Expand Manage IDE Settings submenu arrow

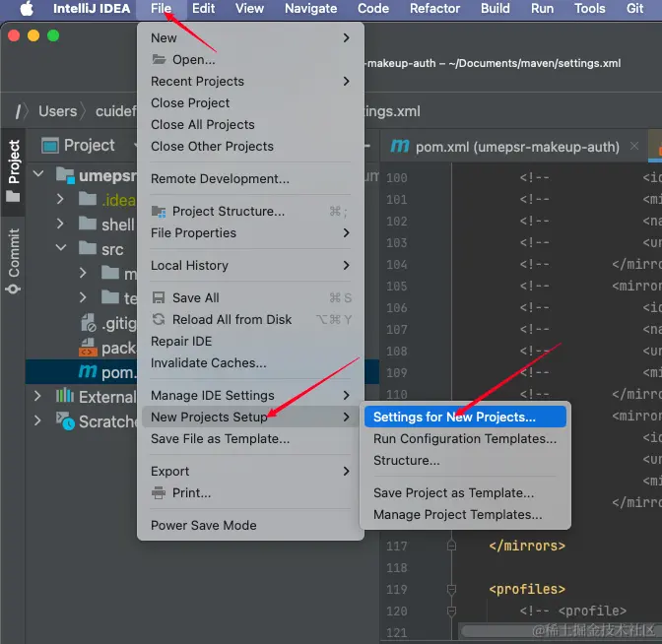346,396
